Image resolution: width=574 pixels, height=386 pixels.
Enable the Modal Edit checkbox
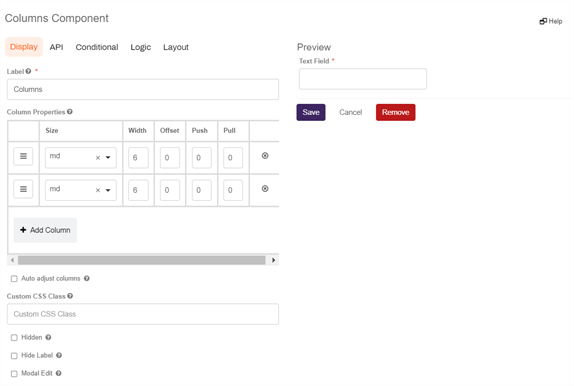(x=14, y=374)
